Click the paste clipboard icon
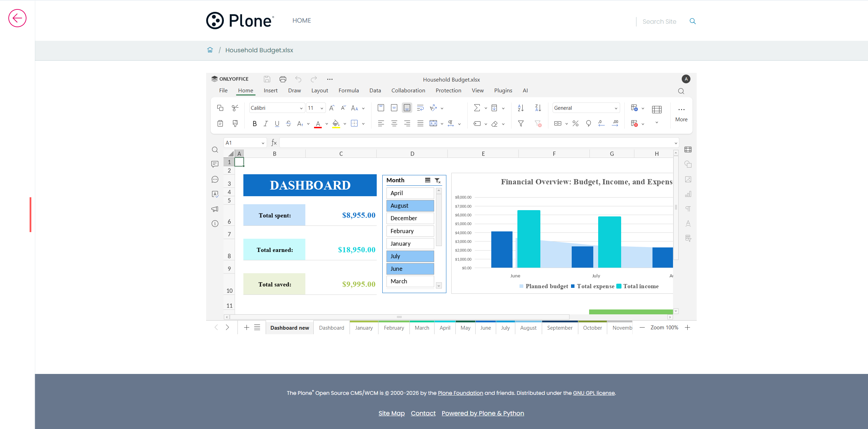The width and height of the screenshot is (868, 429). tap(220, 123)
